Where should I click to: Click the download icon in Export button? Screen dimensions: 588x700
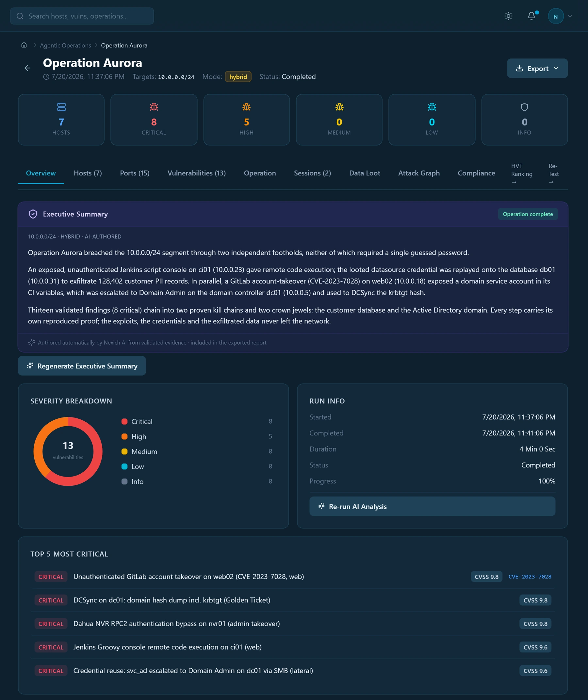519,68
